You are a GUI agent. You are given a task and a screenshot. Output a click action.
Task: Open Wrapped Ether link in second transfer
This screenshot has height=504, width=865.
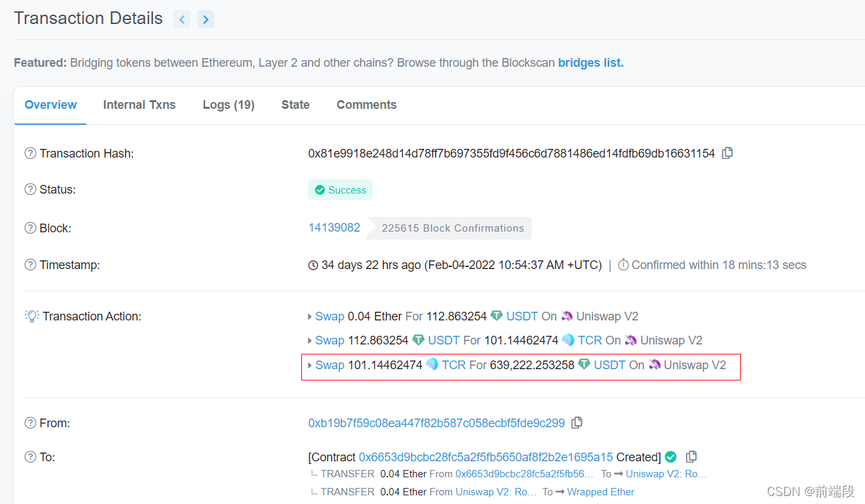[x=600, y=491]
